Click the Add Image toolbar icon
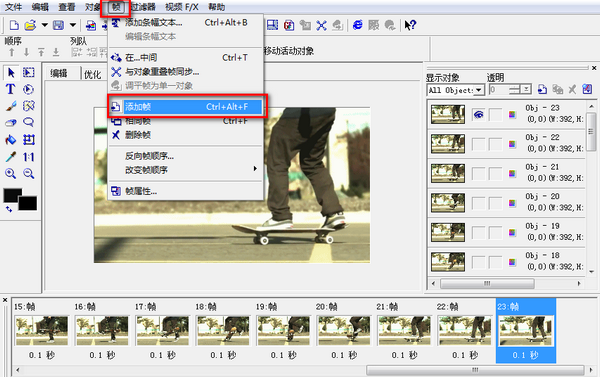 (x=91, y=26)
